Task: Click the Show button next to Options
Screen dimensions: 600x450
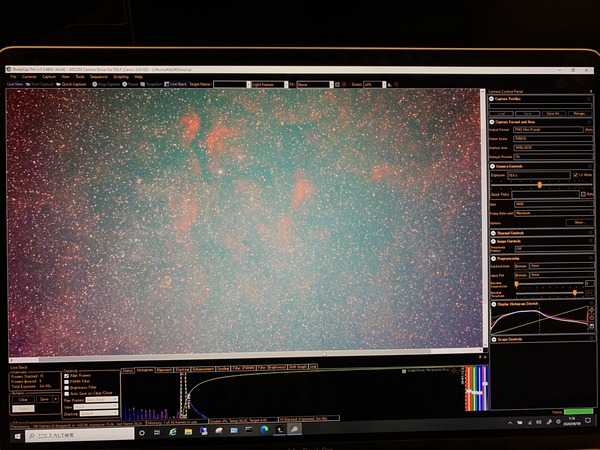Action: click(579, 222)
